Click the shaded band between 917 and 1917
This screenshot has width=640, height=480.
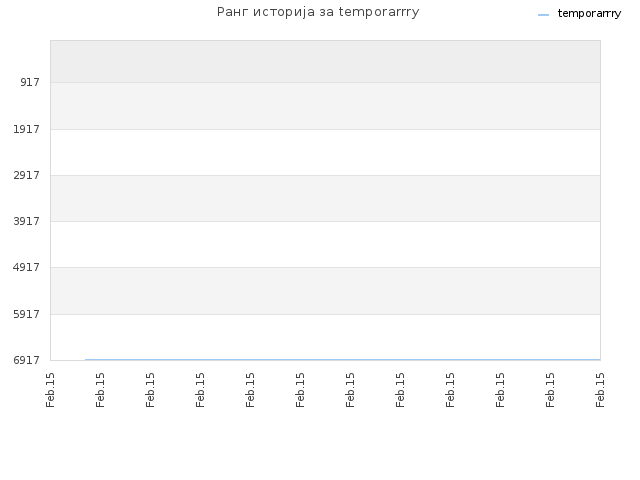pyautogui.click(x=325, y=106)
